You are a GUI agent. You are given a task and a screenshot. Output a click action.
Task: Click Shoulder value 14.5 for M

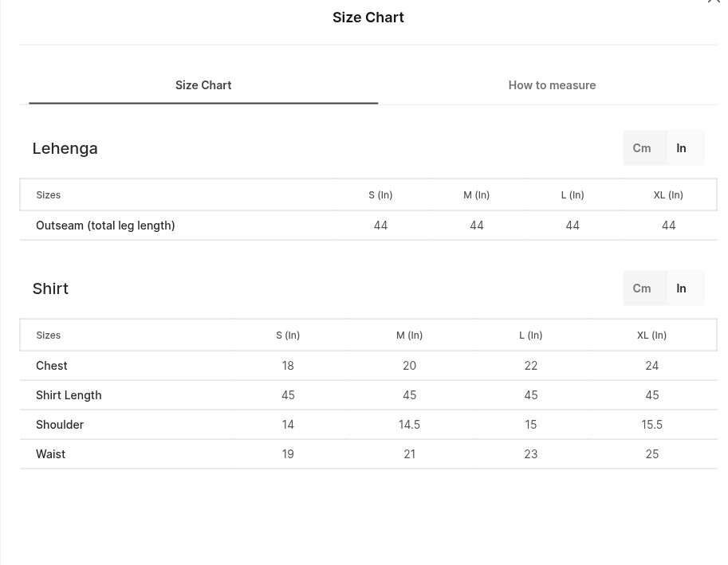tap(409, 425)
